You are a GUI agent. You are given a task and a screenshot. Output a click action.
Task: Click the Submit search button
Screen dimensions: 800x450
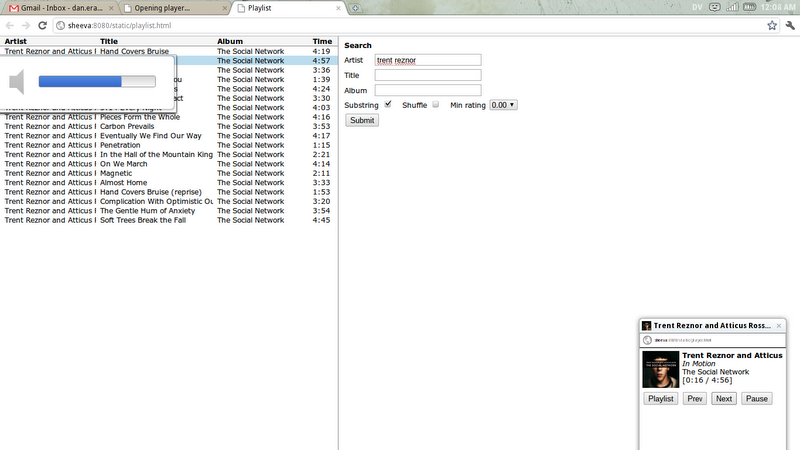click(x=362, y=120)
